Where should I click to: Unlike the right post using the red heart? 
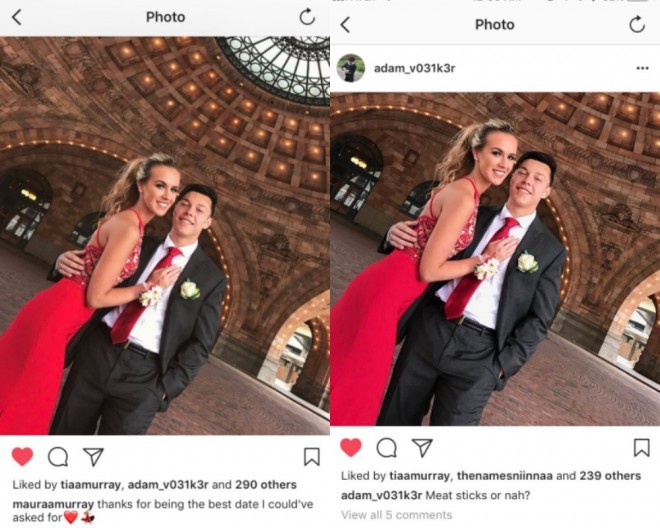351,447
